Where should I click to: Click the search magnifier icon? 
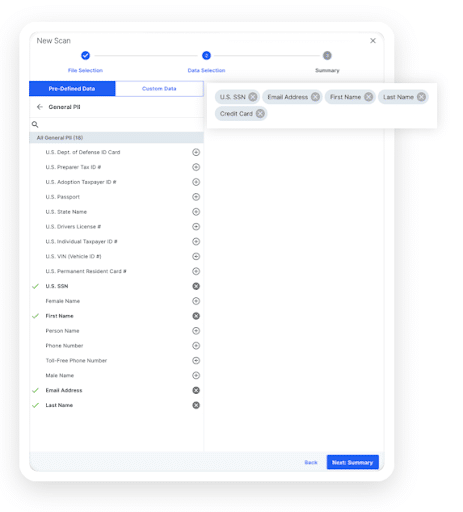tap(35, 125)
